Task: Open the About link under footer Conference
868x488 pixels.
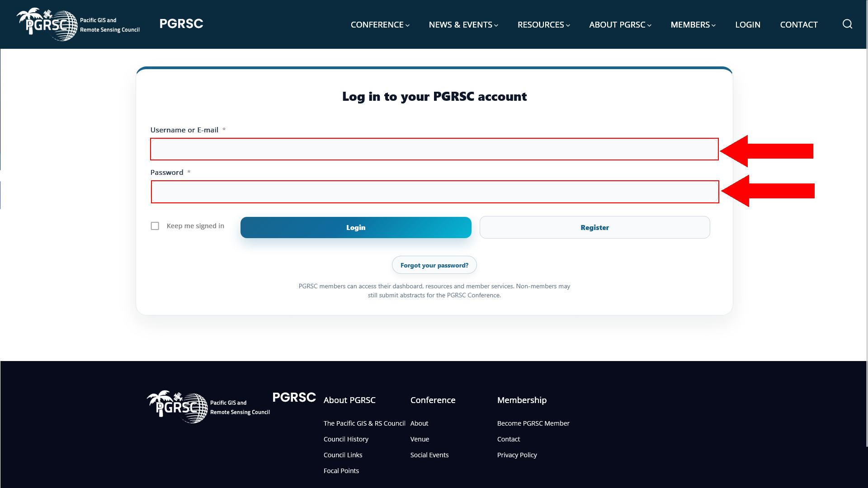Action: [x=420, y=423]
